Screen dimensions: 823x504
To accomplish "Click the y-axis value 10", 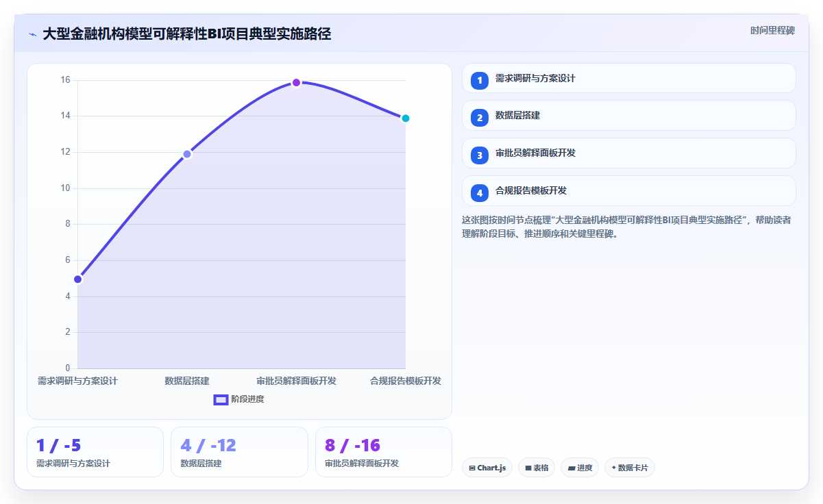I will pos(66,188).
